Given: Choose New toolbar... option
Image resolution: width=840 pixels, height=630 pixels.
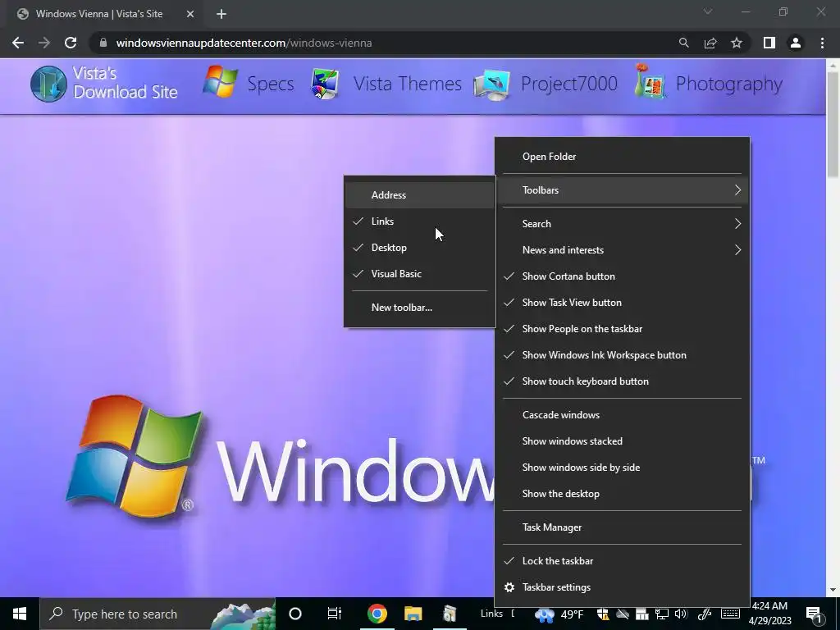Looking at the screenshot, I should (x=419, y=308).
